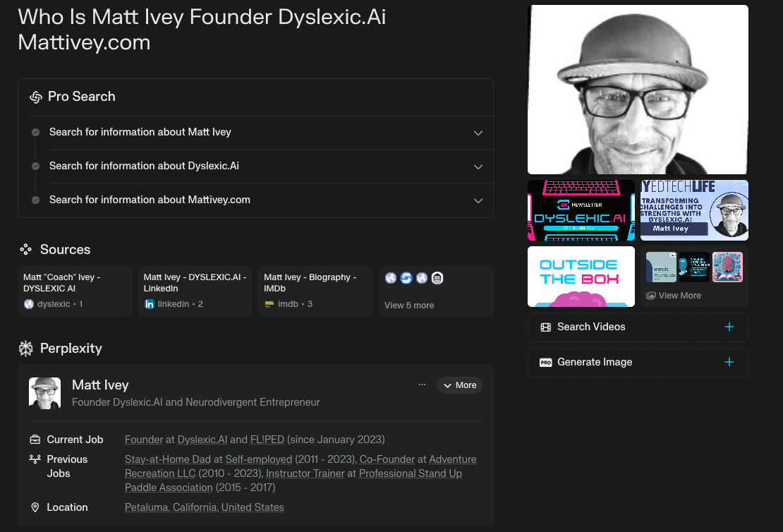Click Matt Ivey's small profile avatar
The width and height of the screenshot is (783, 532).
[45, 393]
